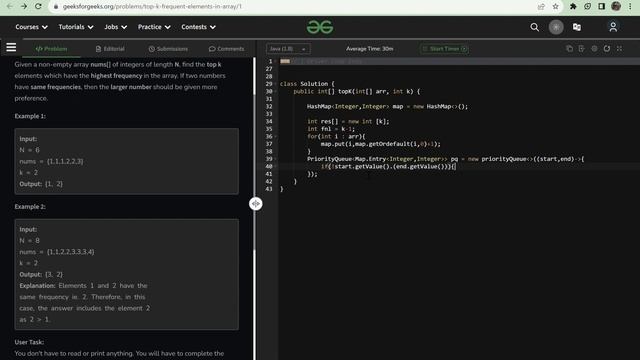Open the Java language selector dropdown

pos(288,49)
